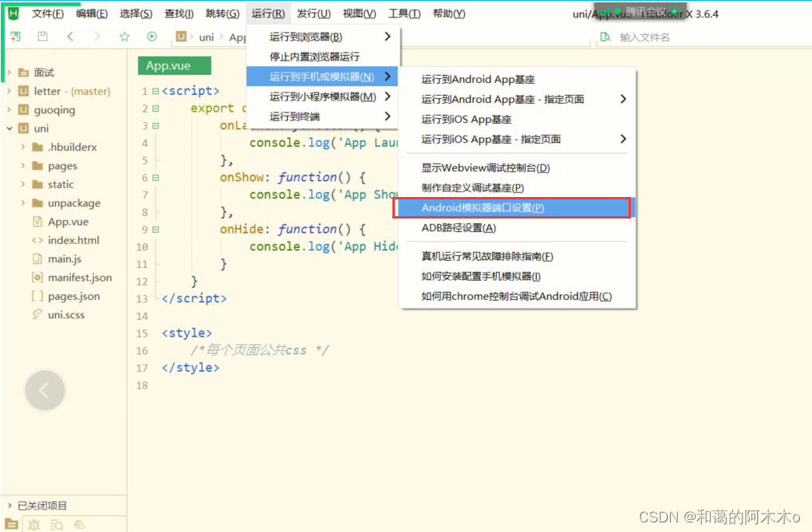This screenshot has width=812, height=532.
Task: Click the file search icon near input
Action: (605, 37)
